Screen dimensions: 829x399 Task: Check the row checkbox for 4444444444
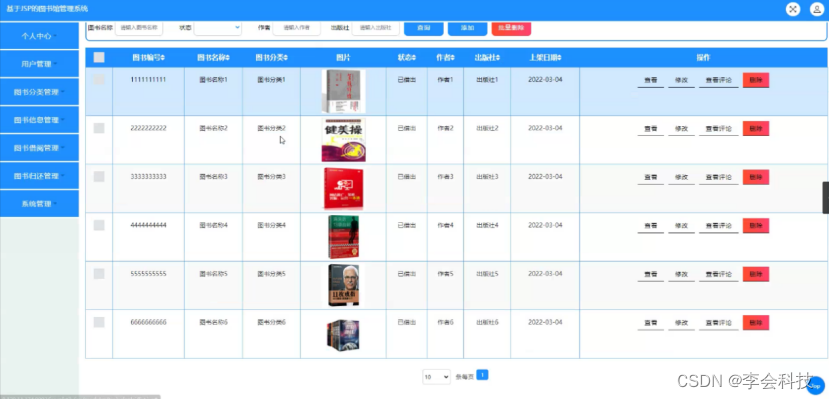[99, 226]
